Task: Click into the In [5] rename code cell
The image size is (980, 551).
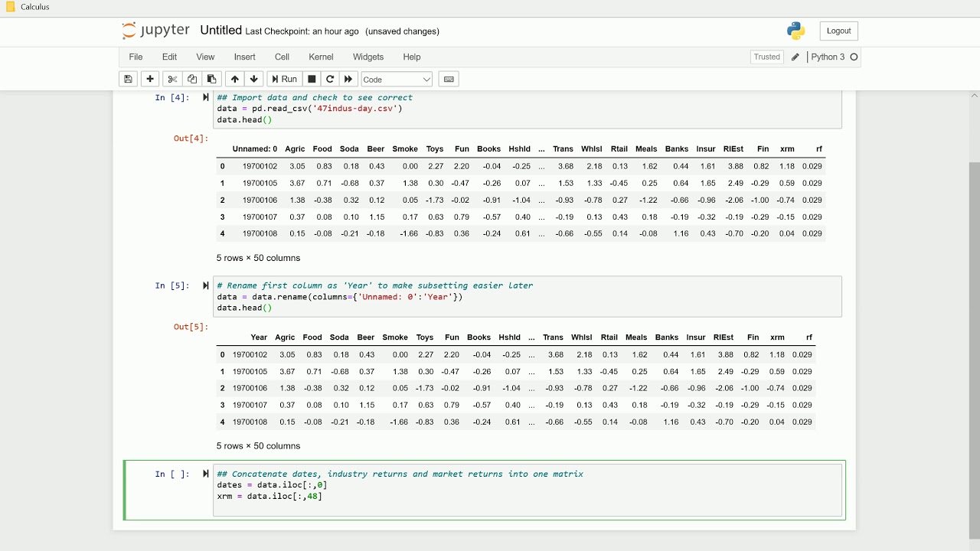Action: tap(528, 297)
